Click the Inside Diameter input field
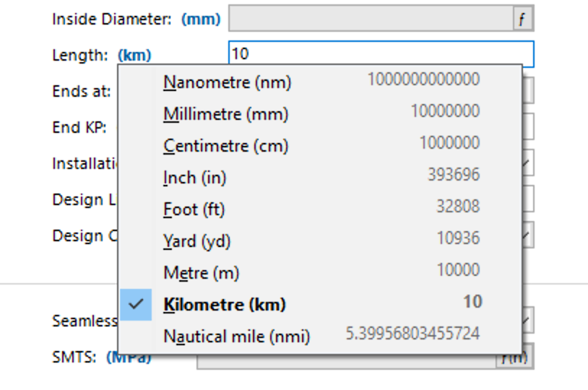Viewport: 588px width, 390px height. pyautogui.click(x=370, y=19)
